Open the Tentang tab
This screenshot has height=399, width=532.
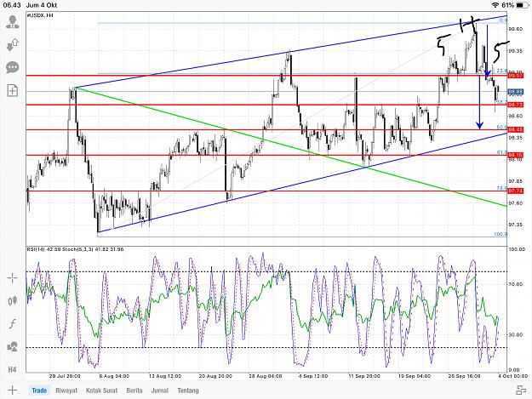pyautogui.click(x=188, y=390)
